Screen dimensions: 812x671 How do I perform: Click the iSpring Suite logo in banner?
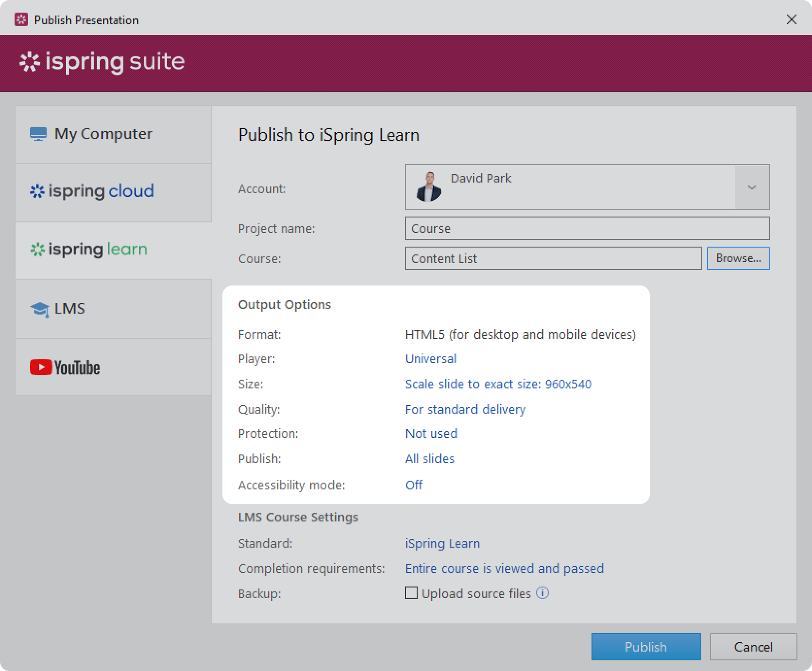[x=102, y=62]
